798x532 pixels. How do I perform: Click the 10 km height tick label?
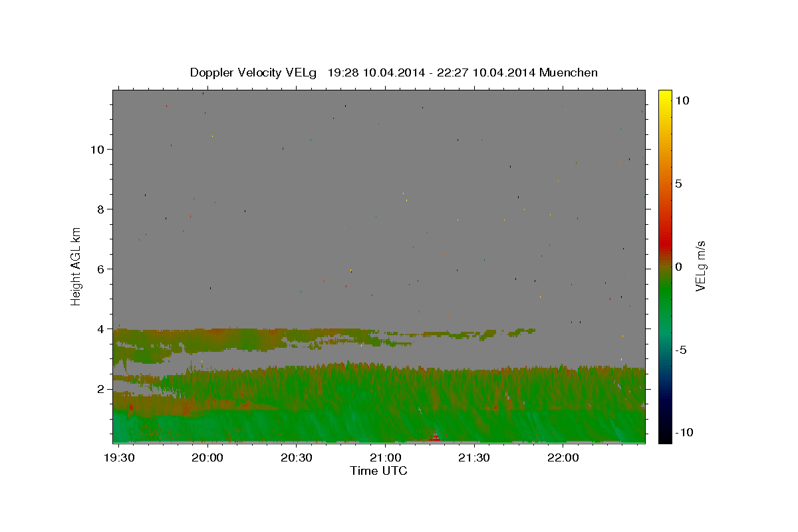pyautogui.click(x=96, y=149)
